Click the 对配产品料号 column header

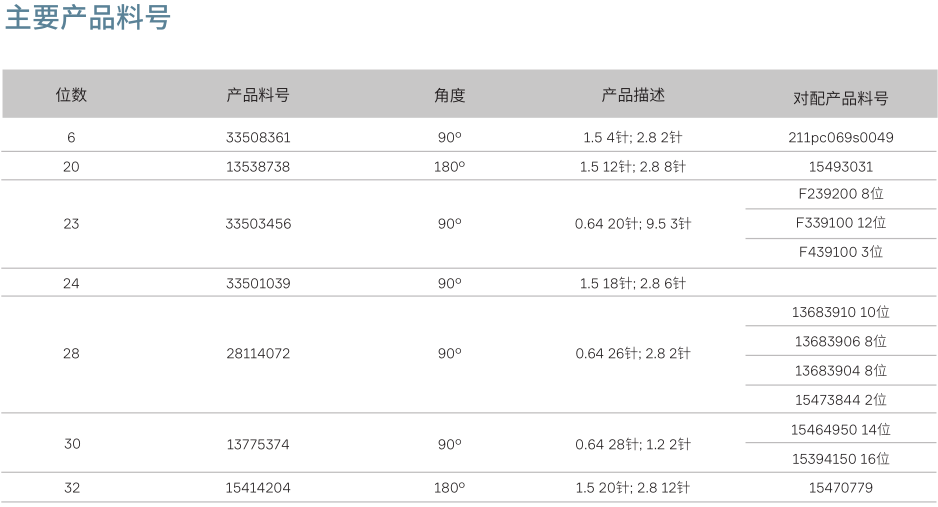click(x=840, y=98)
